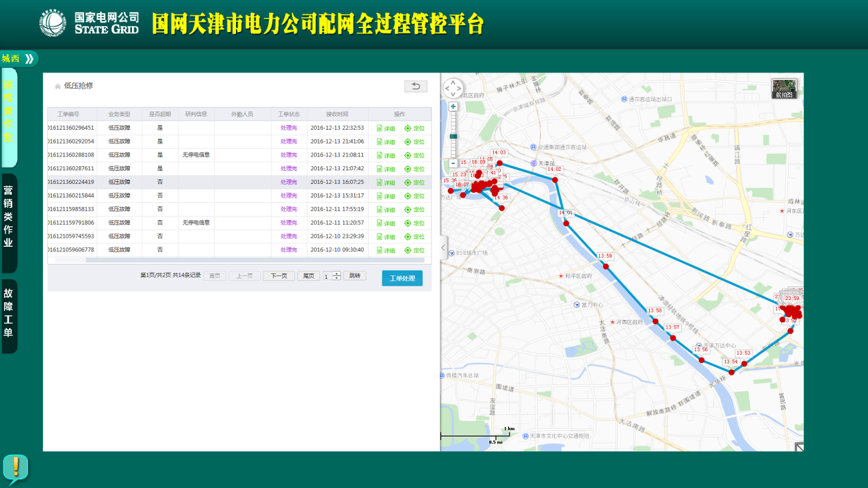868x488 pixels.
Task: Collapse the map side panel arrow
Action: pyautogui.click(x=443, y=247)
